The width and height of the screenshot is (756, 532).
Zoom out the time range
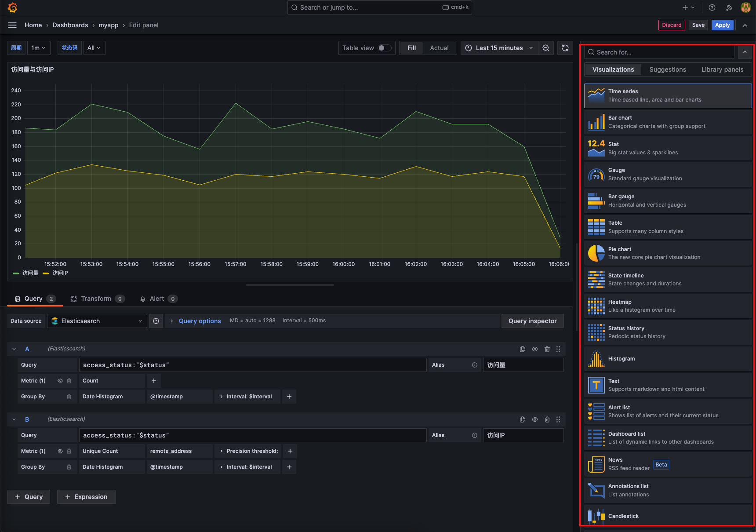[546, 48]
